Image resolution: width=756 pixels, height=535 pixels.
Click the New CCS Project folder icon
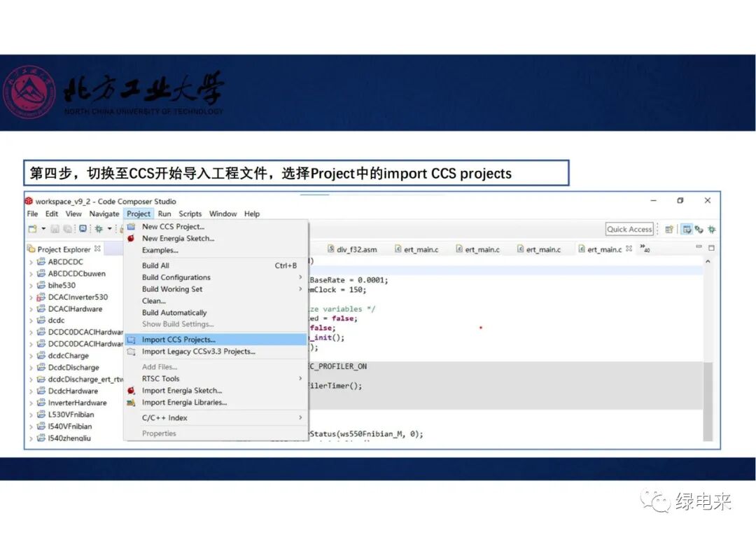(131, 227)
